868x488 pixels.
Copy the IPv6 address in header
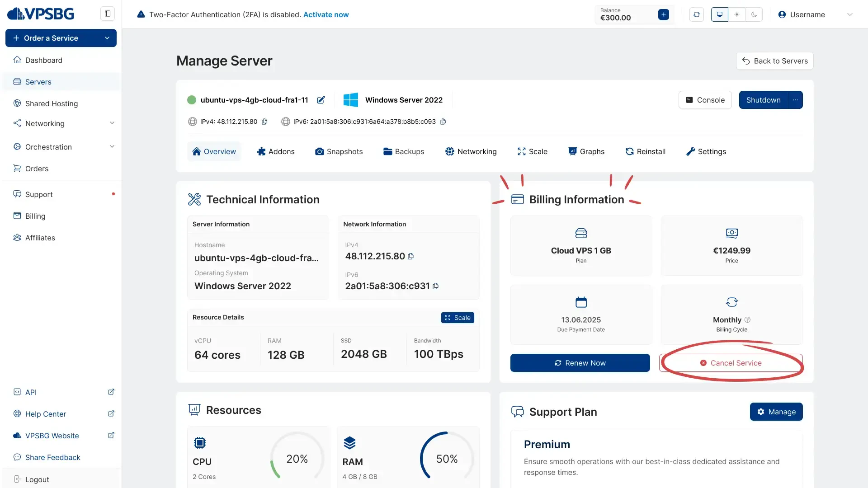point(443,122)
